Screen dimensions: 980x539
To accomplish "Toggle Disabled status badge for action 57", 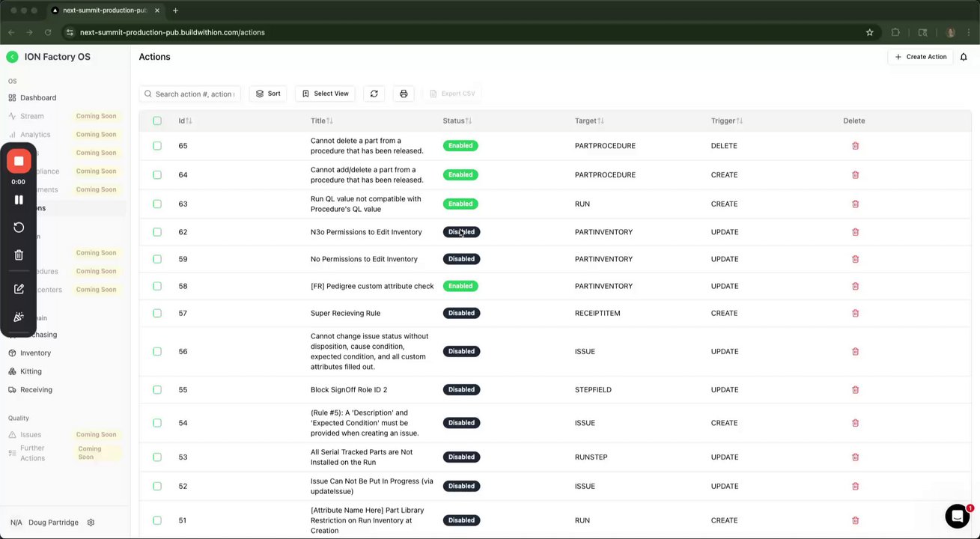I will pos(461,313).
